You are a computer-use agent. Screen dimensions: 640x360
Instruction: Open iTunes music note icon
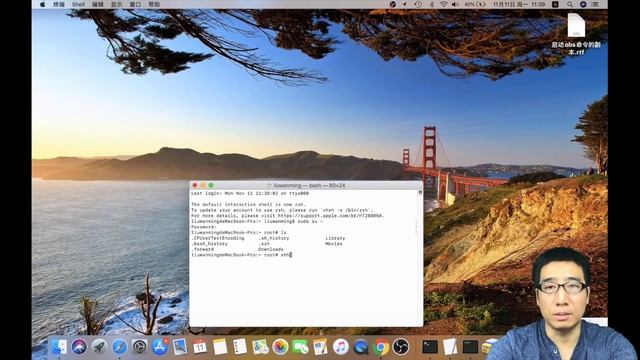point(341,347)
